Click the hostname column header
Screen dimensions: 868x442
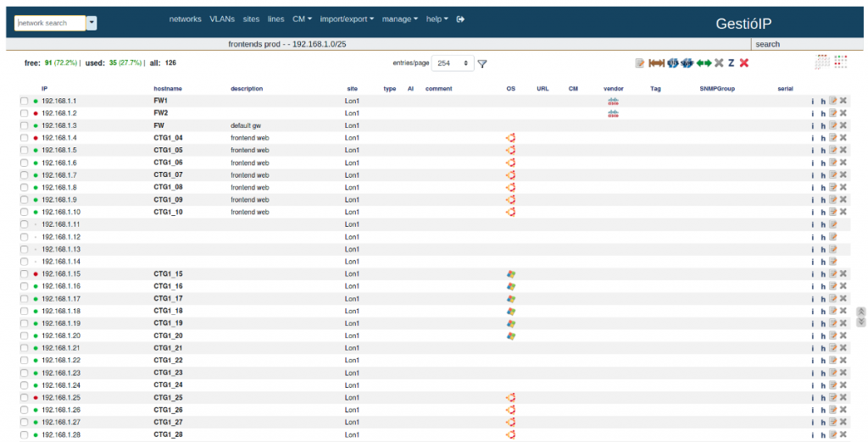[x=168, y=88]
